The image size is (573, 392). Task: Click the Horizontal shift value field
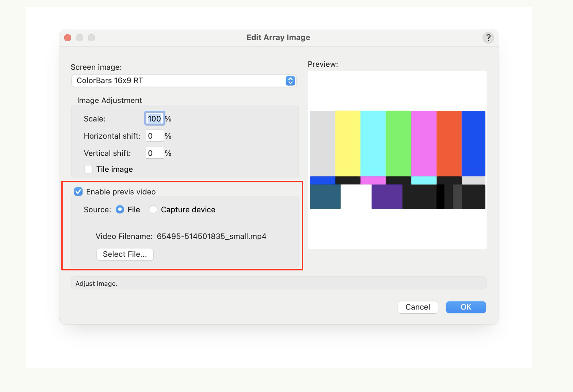click(x=154, y=136)
